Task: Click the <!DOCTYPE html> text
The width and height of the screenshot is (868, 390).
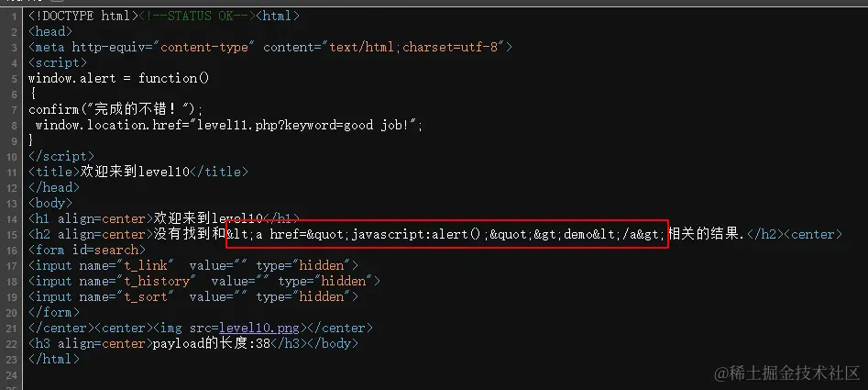Action: tap(83, 17)
